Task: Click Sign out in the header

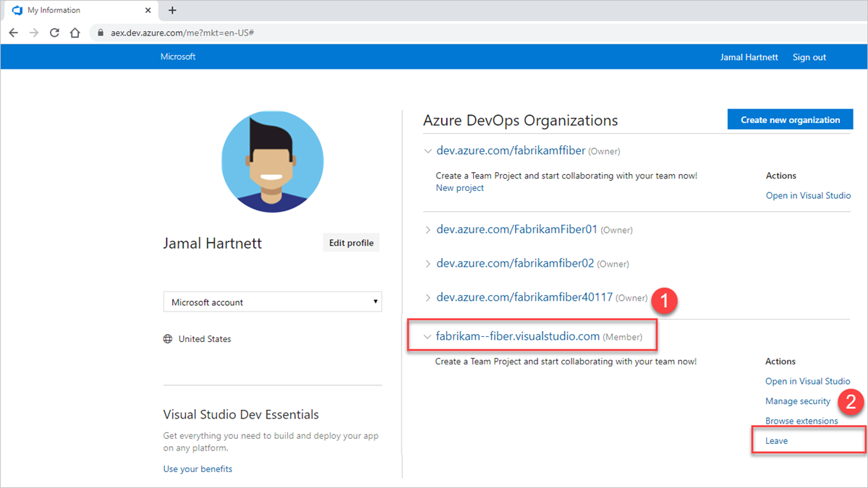Action: (x=809, y=57)
